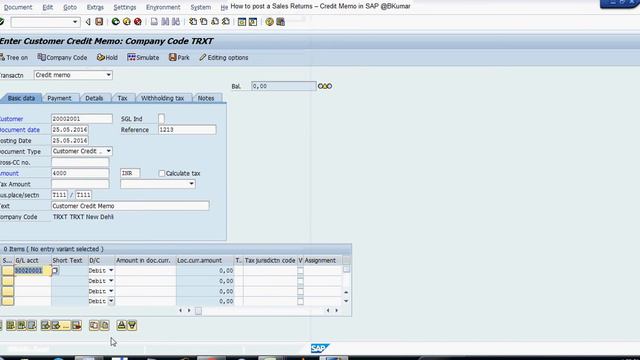Open the Transactn Credit memo dropdown
The width and height of the screenshot is (640, 360).
pyautogui.click(x=108, y=75)
